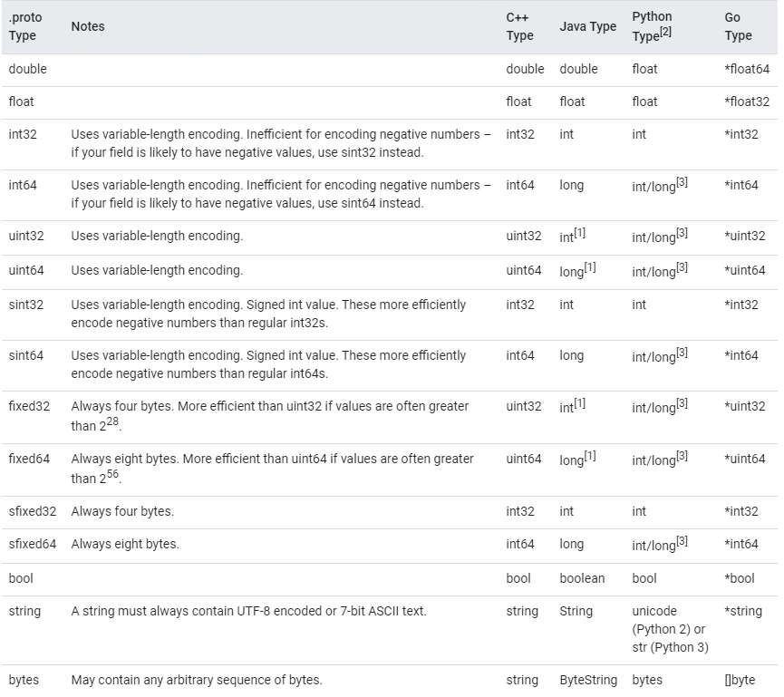Click the "bytes" cell in .proto Type column
Image resolution: width=784 pixels, height=697 pixels.
tap(24, 680)
